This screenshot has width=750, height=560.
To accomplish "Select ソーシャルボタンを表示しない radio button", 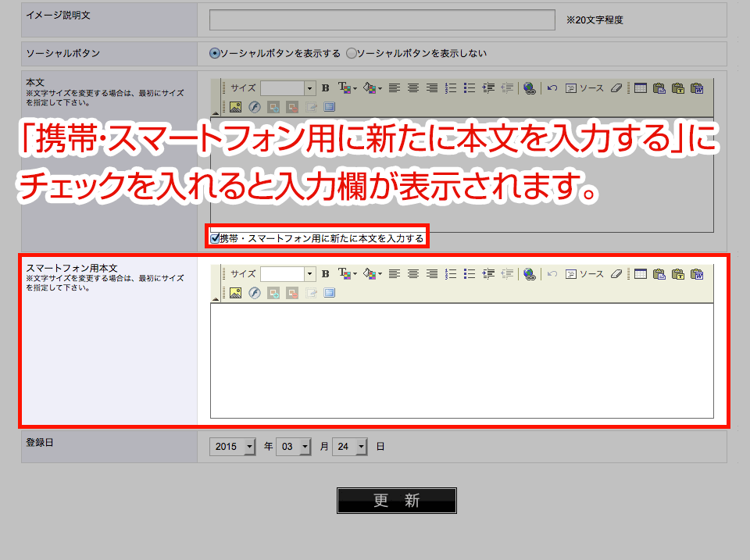I will coord(352,53).
